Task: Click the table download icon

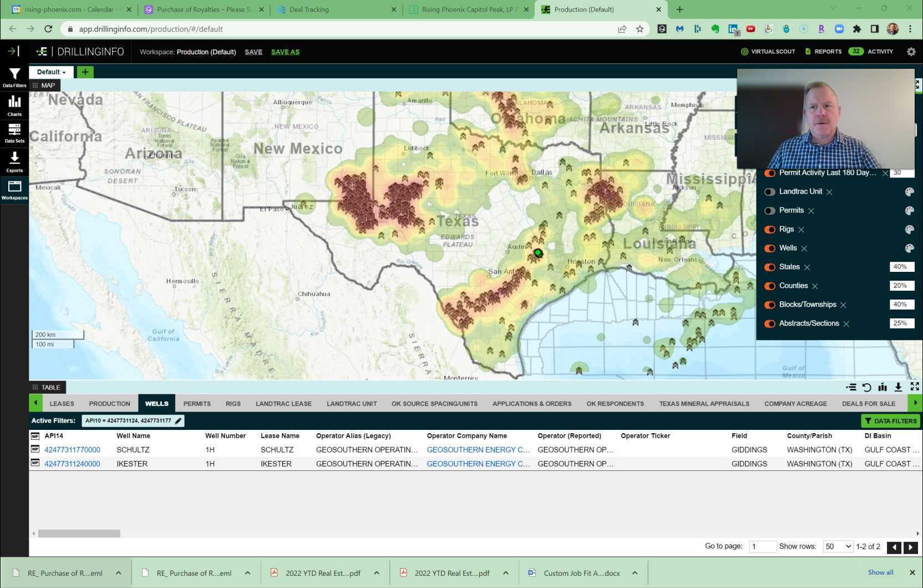Action: pos(898,387)
